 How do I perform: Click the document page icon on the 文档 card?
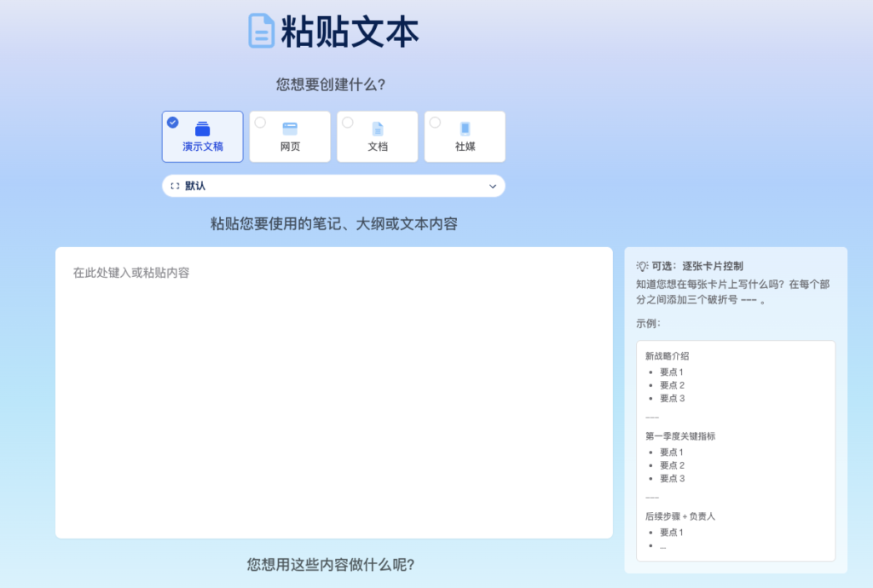377,130
